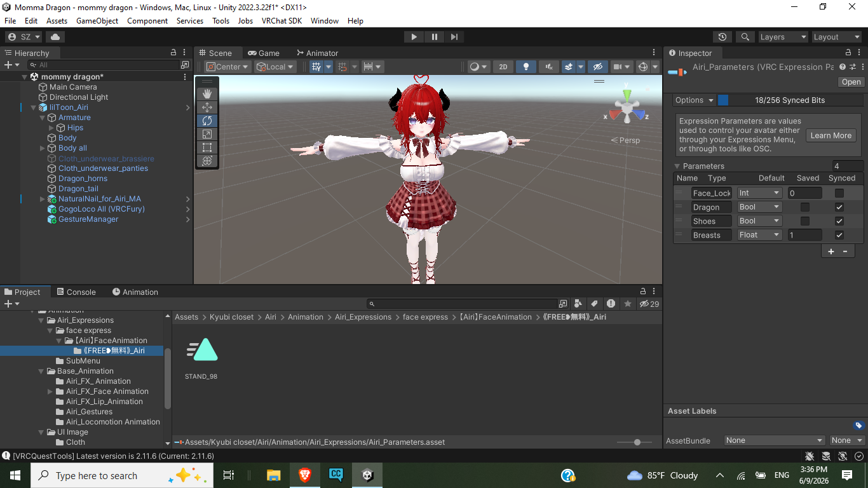Search by import log type icon
The width and height of the screenshot is (868, 488).
pos(611,304)
